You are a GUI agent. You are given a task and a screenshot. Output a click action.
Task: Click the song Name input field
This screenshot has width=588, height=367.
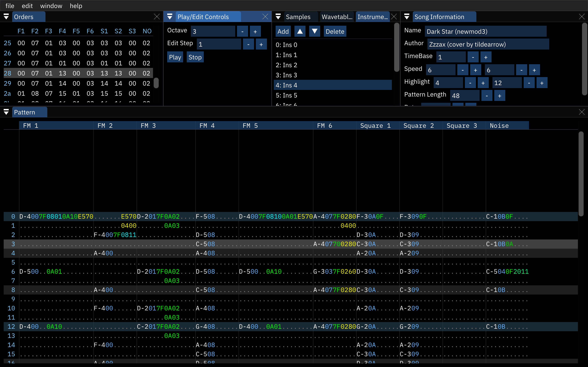(485, 31)
